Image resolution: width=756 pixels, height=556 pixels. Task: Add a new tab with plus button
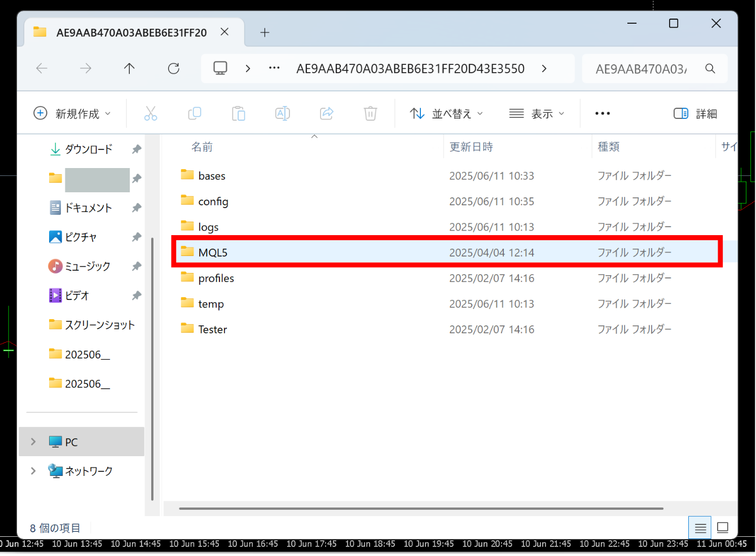tap(265, 33)
